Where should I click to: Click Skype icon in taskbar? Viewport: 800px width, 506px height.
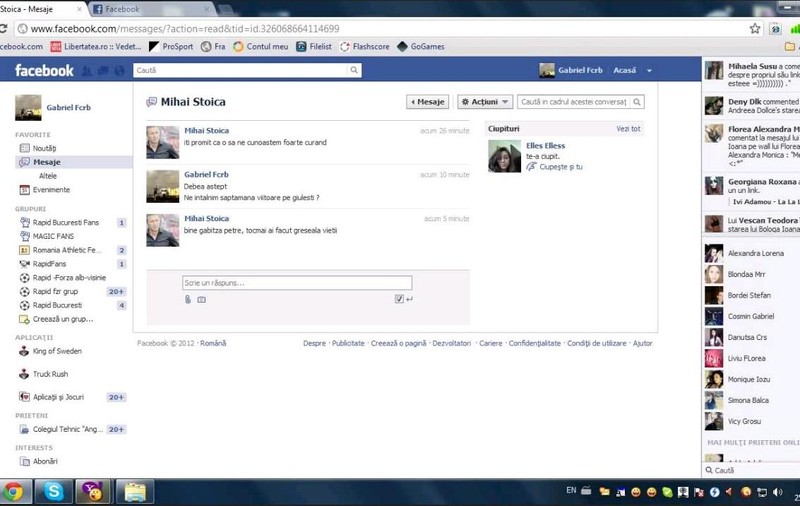(x=54, y=492)
